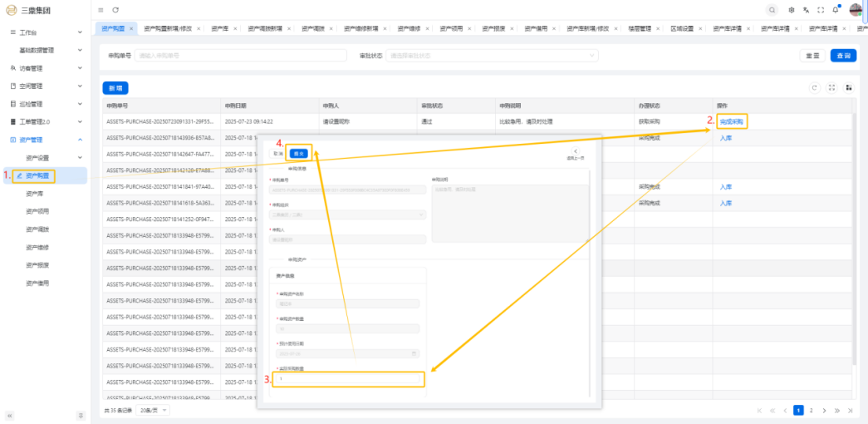Click the 完成采购 link in first row
The width and height of the screenshot is (868, 424).
pyautogui.click(x=732, y=121)
